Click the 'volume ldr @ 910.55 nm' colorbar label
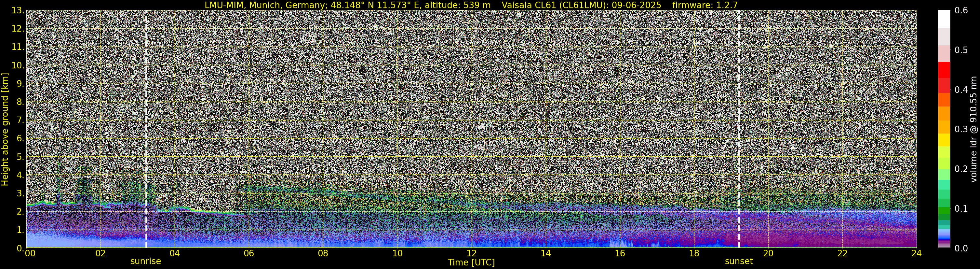This screenshot has width=980, height=269. click(973, 129)
